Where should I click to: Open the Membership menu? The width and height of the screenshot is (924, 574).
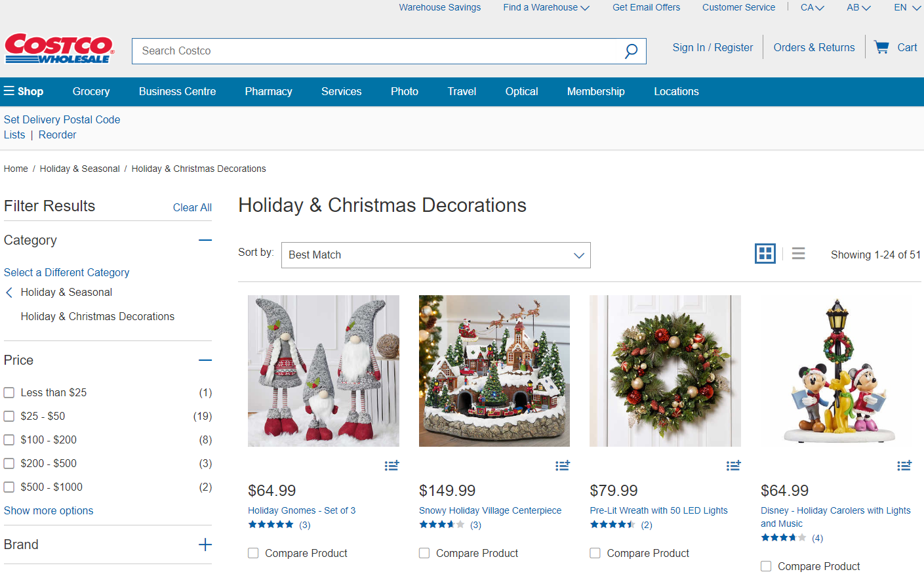tap(595, 92)
